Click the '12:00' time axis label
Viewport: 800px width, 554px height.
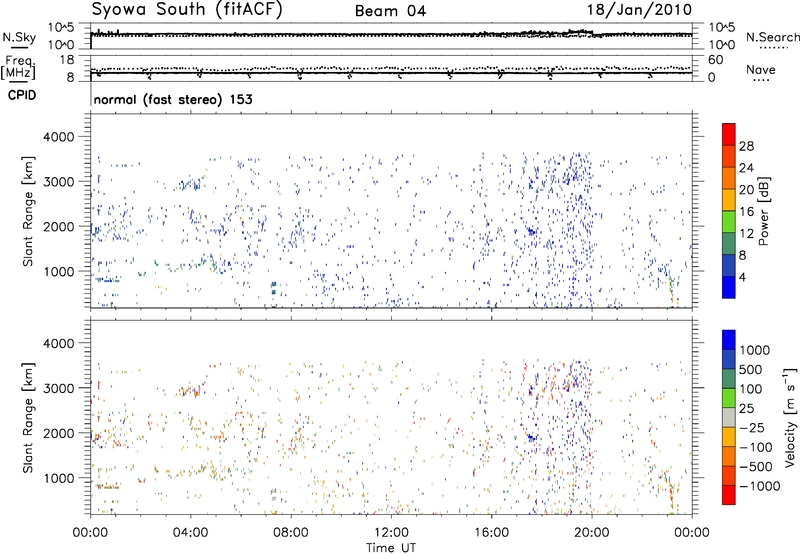[x=391, y=533]
